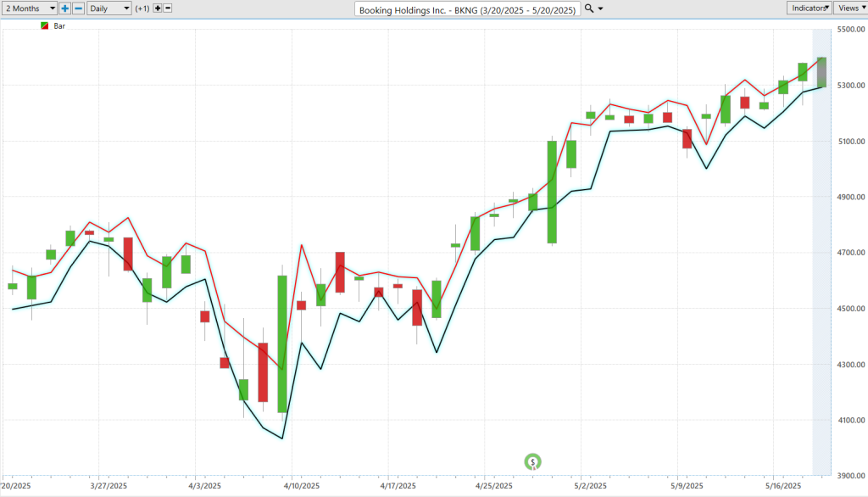Click the gray forecast candle in shaded region
Image resolution: width=868 pixels, height=497 pixels.
(x=821, y=72)
